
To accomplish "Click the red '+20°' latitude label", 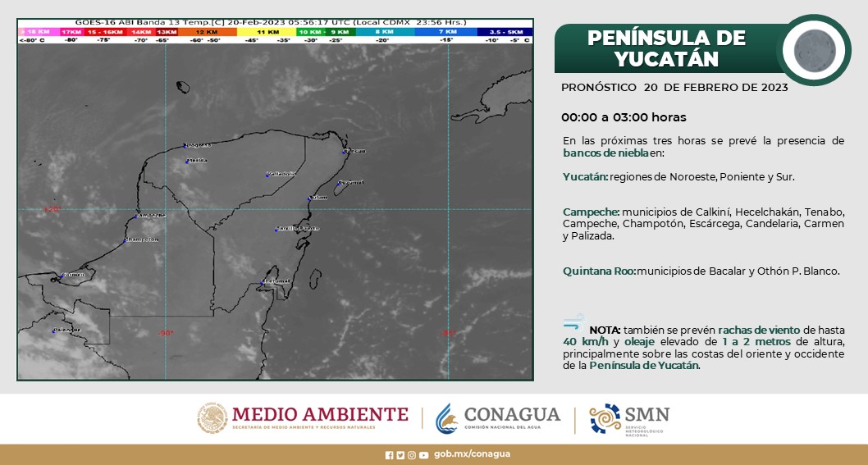I will click(x=52, y=209).
